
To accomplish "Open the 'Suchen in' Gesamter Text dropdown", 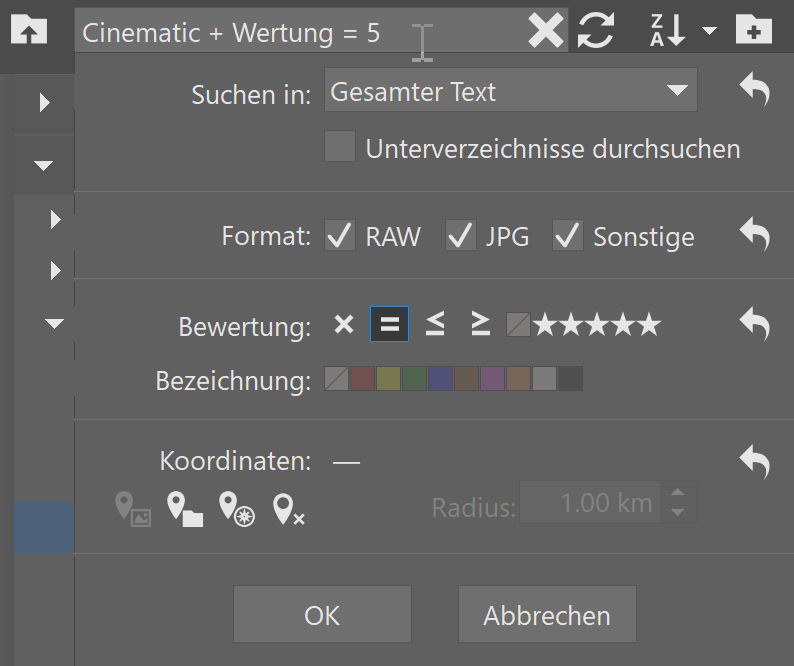I will point(510,90).
